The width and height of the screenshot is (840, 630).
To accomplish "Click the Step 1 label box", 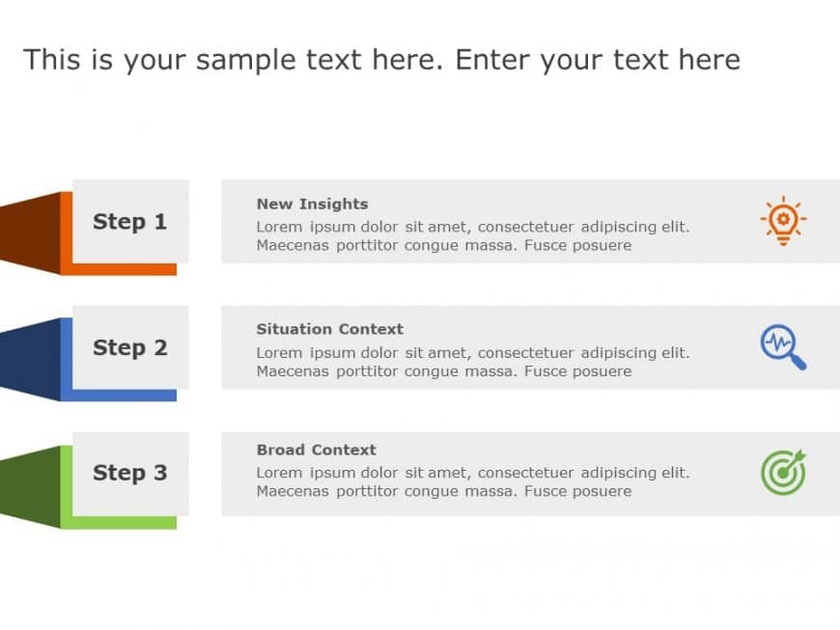I will click(130, 221).
